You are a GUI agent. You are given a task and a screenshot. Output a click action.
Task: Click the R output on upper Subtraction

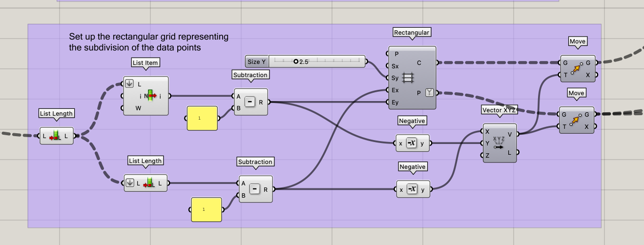pos(261,102)
